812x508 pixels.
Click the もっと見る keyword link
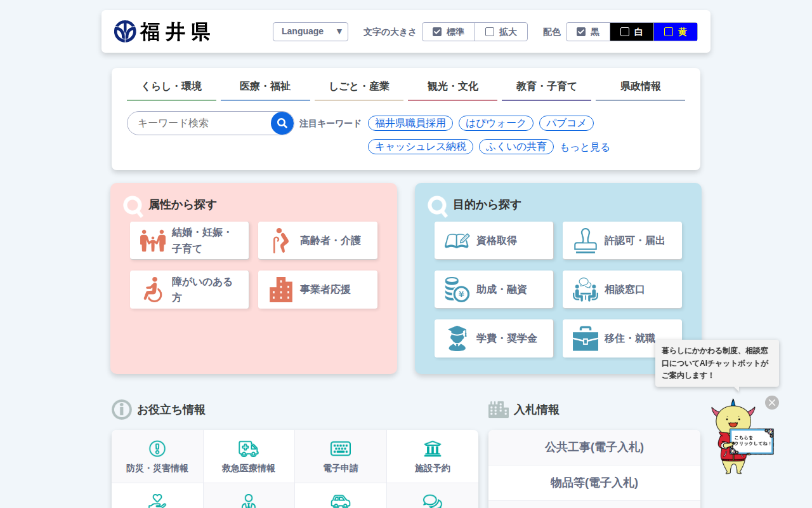[584, 147]
